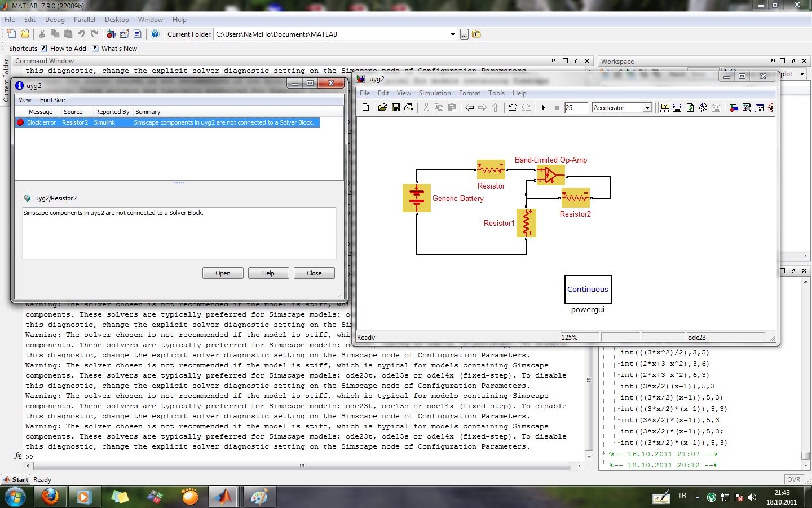
Task: Click MATLAB icon in the taskbar
Action: (224, 497)
